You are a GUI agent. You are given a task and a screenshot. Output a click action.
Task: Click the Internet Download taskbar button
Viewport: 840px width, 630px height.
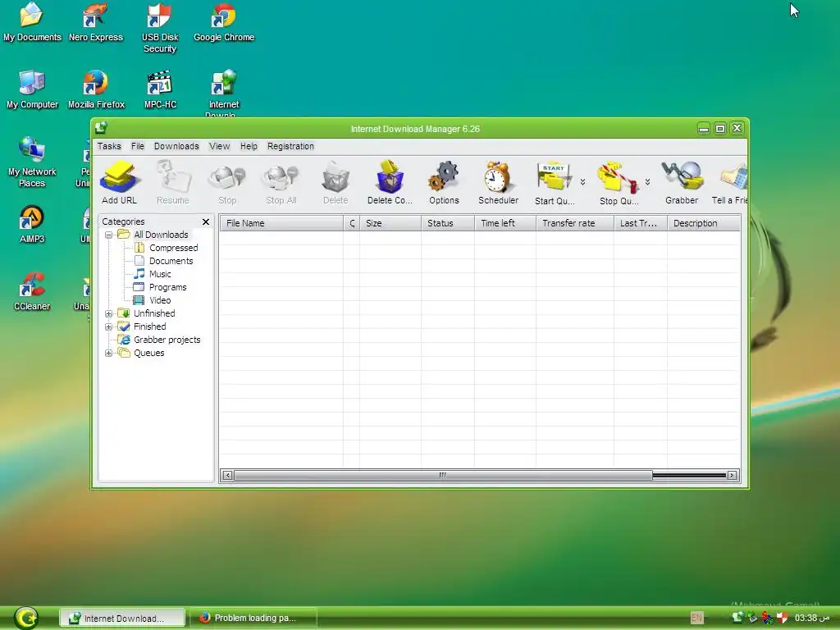pos(122,618)
